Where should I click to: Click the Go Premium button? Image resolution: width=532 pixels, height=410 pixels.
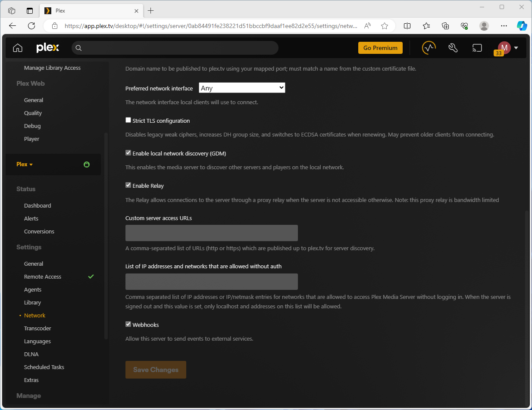click(380, 48)
